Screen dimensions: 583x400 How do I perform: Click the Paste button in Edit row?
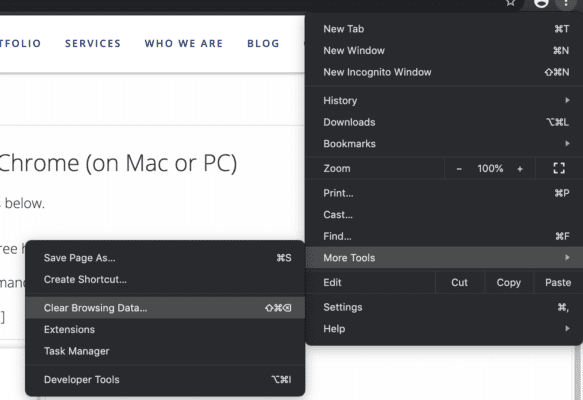(558, 283)
